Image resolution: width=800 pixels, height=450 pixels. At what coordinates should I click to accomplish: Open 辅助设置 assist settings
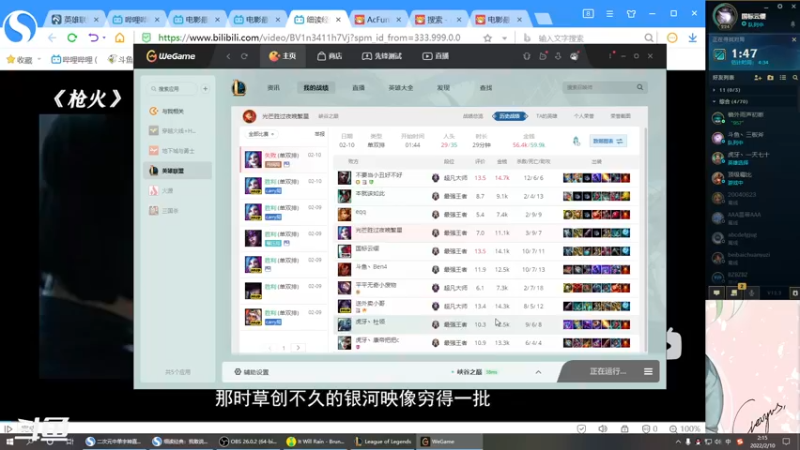click(x=252, y=372)
